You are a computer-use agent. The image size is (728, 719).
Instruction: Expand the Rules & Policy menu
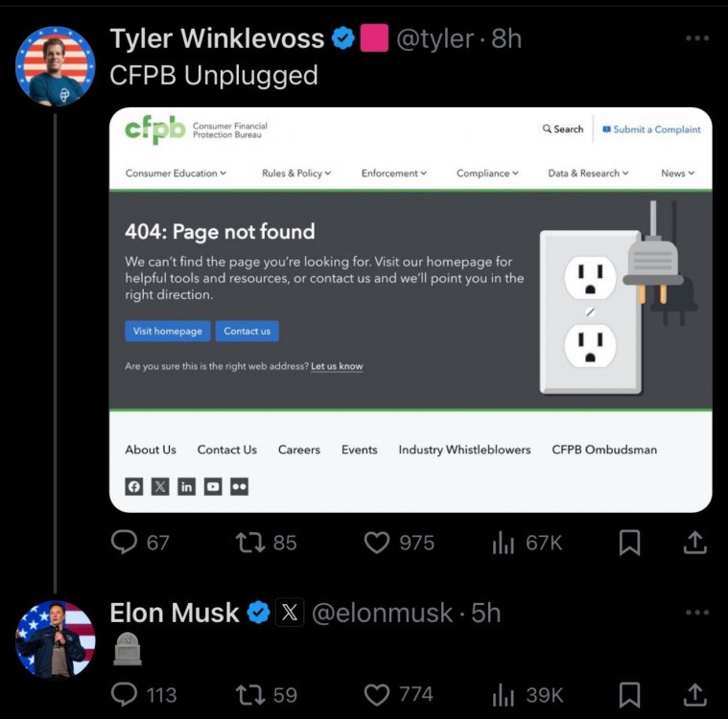coord(295,174)
